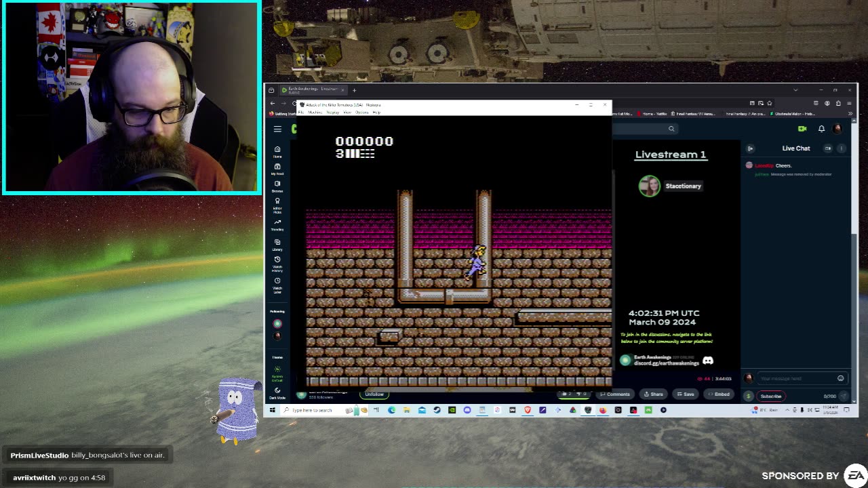Open Steam from the taskbar

click(x=437, y=410)
